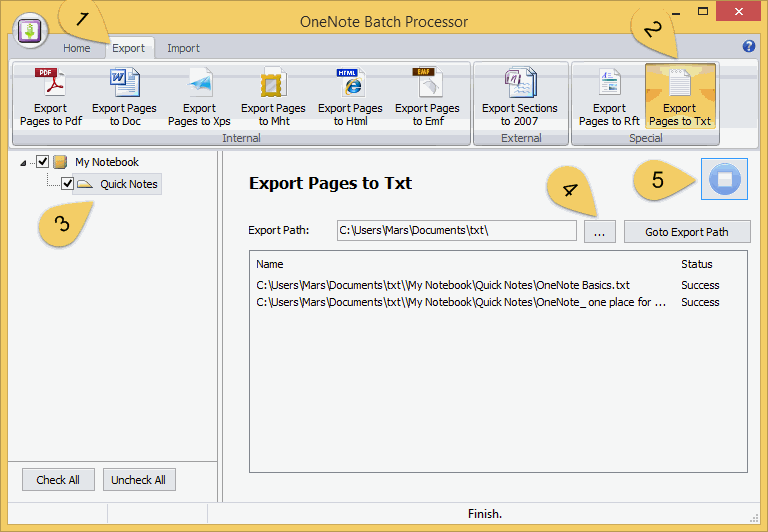This screenshot has height=532, width=768.
Task: Click the My Notebook book icon
Action: [60, 162]
